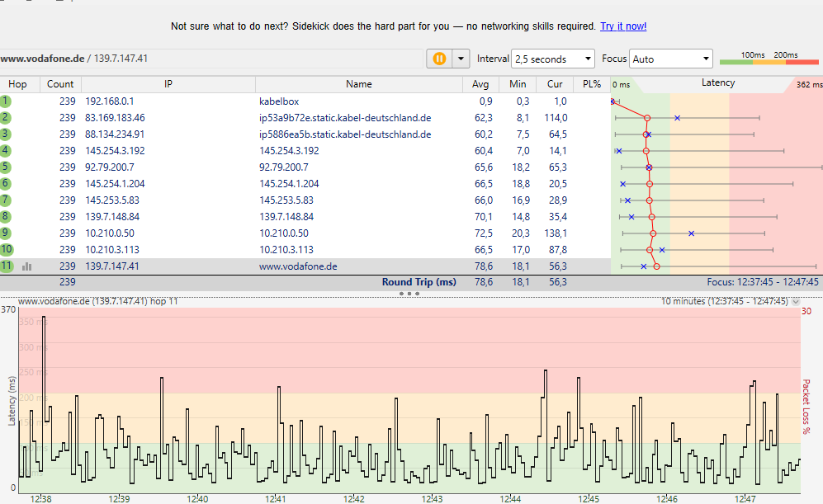The image size is (823, 504).
Task: Click the hop 9 current latency 138,1 value
Action: (556, 233)
